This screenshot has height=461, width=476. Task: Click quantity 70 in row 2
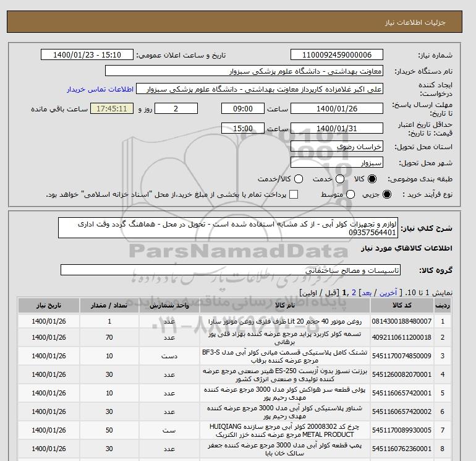click(x=109, y=337)
